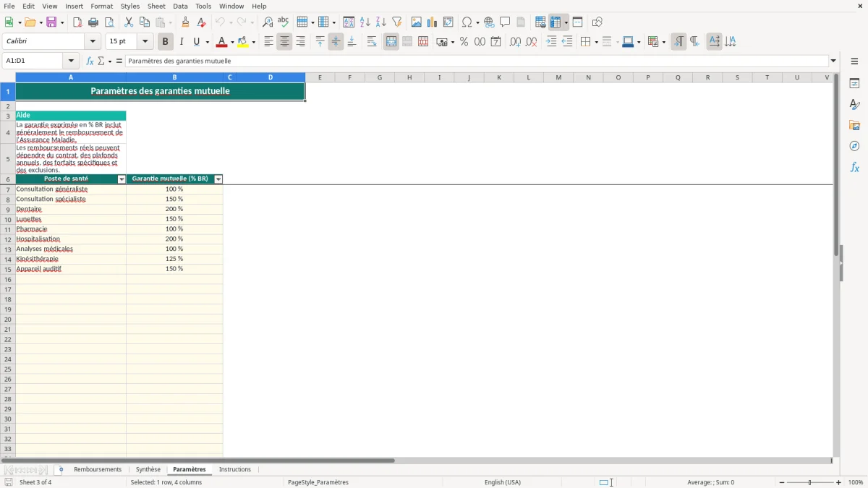Toggle Print Preview icon

click(109, 22)
